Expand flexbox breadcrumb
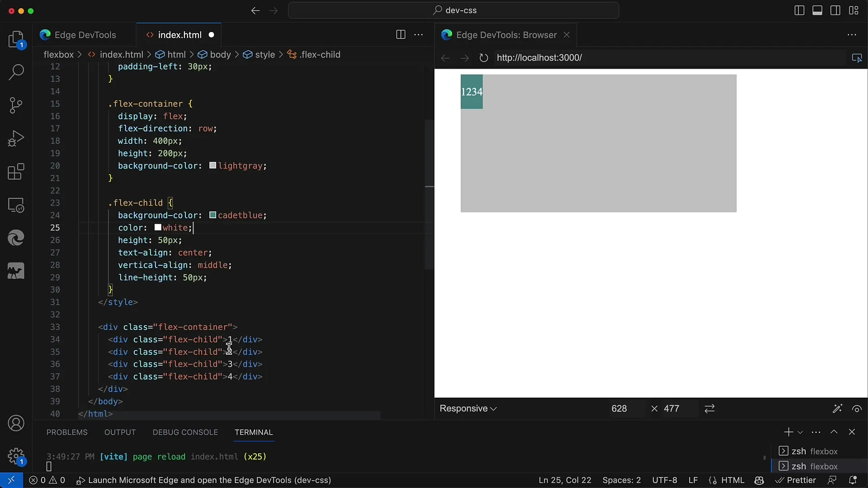 [x=58, y=55]
